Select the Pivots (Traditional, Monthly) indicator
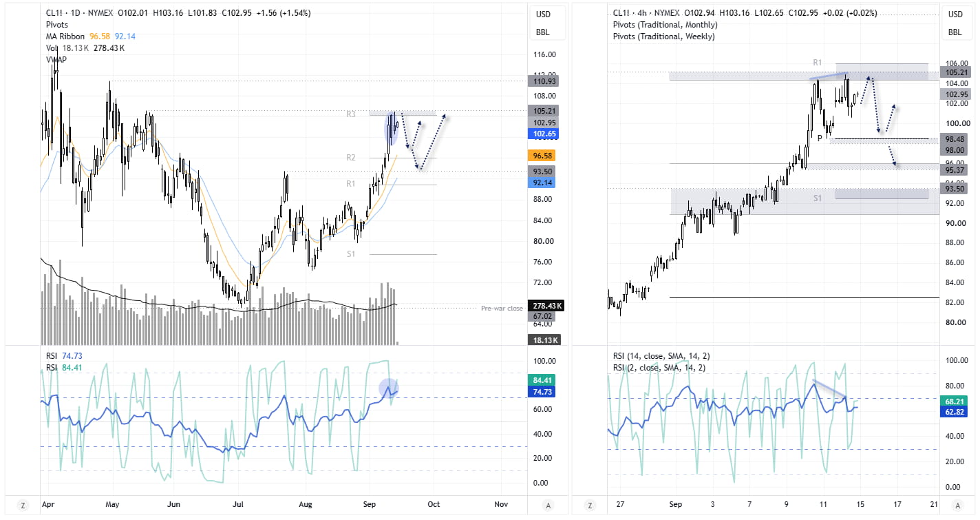This screenshot has width=980, height=520. 665,25
